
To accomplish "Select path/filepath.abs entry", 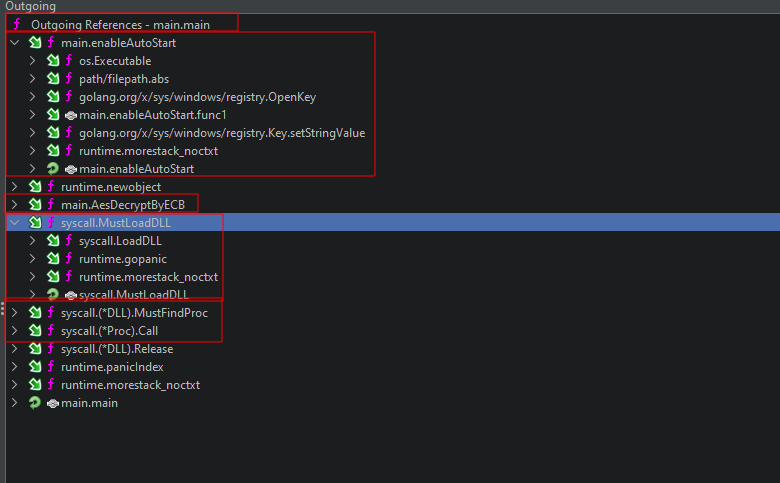I will point(124,79).
